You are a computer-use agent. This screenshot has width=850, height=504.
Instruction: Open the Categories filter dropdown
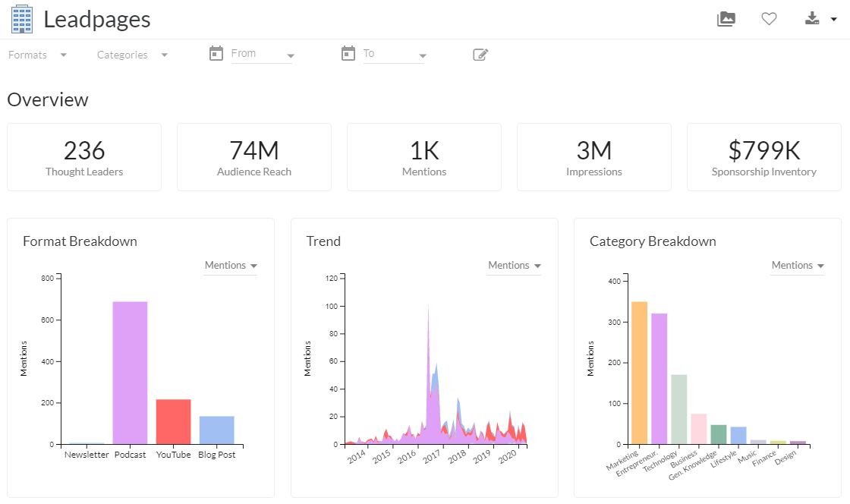tap(132, 55)
